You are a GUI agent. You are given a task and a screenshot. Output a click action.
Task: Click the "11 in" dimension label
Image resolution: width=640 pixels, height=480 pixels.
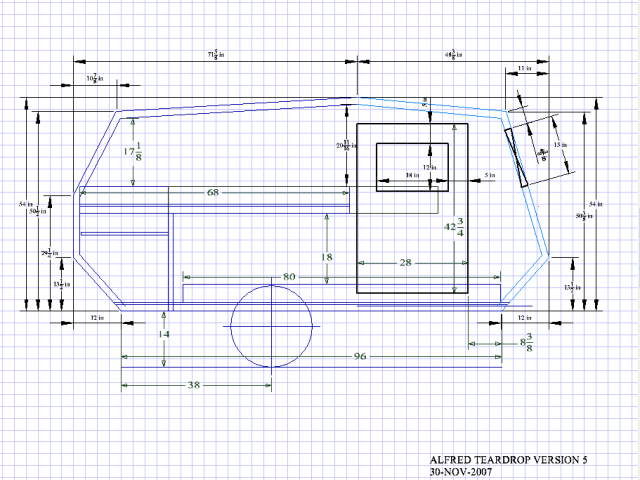pyautogui.click(x=524, y=68)
